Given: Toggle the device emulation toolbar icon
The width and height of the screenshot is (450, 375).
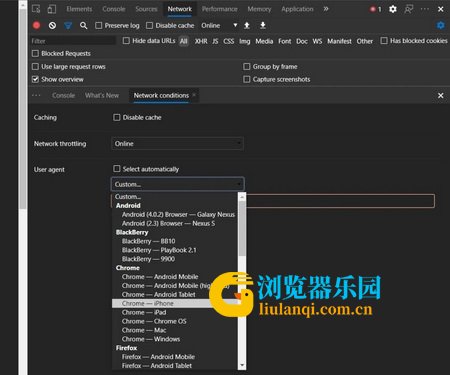Looking at the screenshot, I should [x=52, y=9].
